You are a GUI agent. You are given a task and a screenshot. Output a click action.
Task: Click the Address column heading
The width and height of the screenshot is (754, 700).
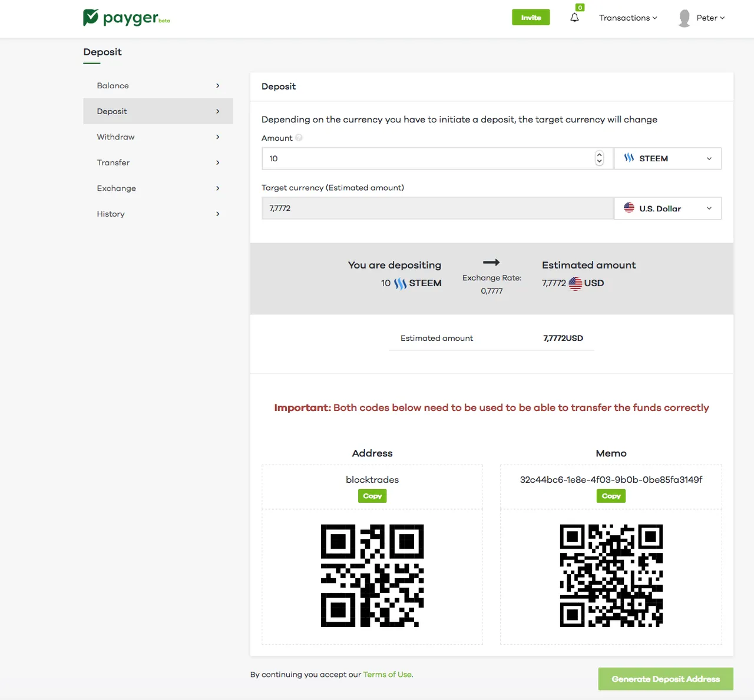372,453
